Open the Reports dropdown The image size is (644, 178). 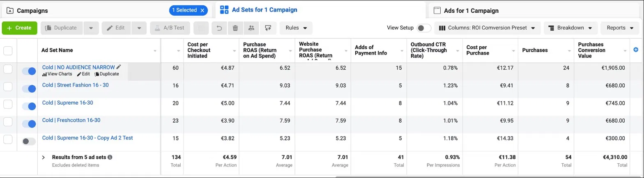pyautogui.click(x=620, y=28)
